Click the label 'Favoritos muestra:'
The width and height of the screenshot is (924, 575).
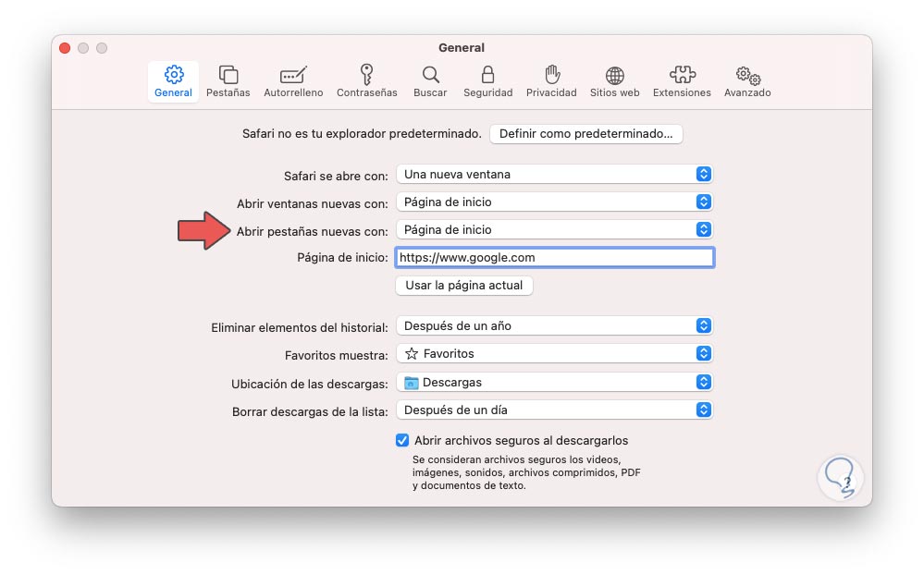click(x=337, y=355)
